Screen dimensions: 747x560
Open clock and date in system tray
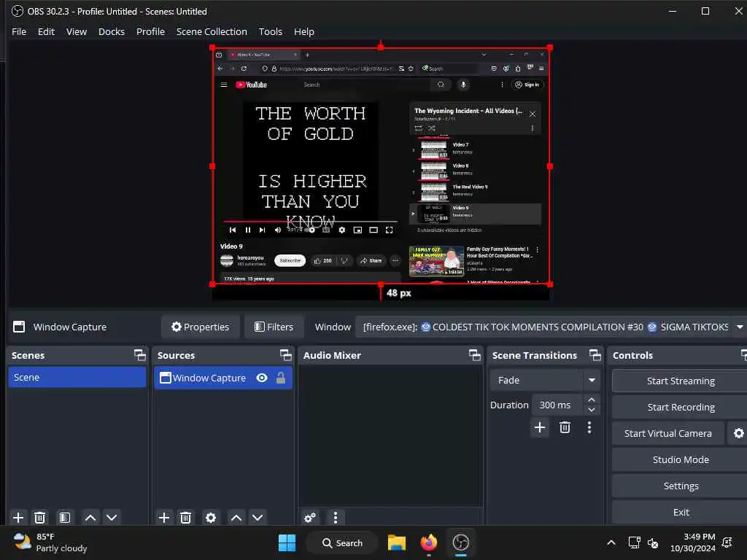tap(693, 542)
